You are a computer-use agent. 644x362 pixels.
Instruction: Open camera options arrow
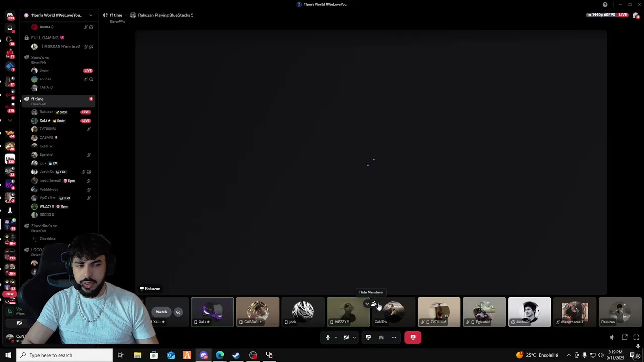pyautogui.click(x=354, y=338)
